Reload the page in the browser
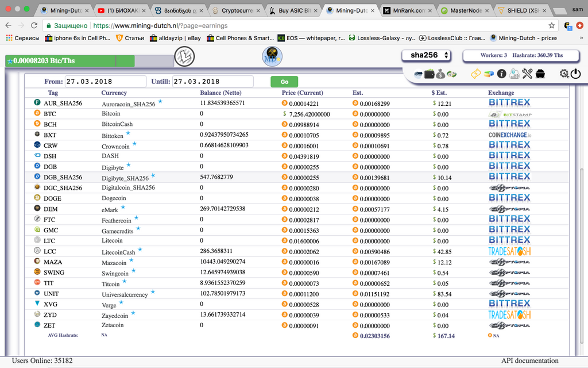 pos(34,25)
